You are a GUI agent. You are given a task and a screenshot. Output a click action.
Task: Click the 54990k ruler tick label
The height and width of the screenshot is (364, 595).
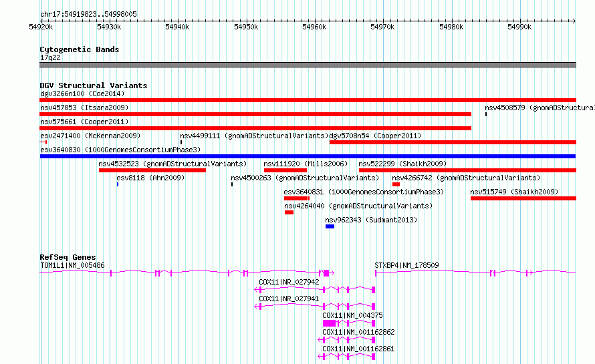click(x=519, y=27)
